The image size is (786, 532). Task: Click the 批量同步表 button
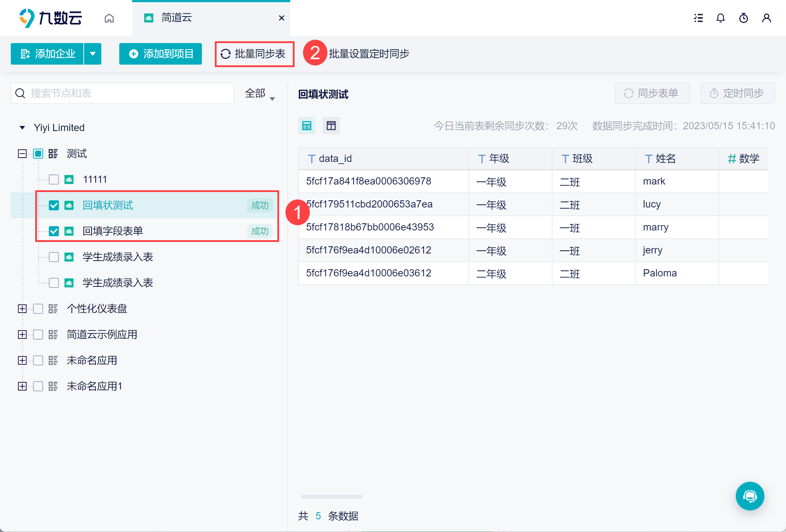tap(254, 54)
